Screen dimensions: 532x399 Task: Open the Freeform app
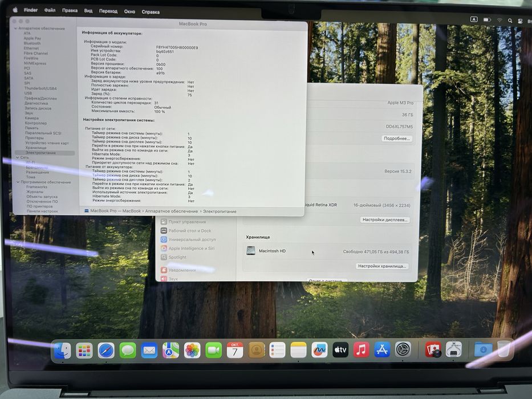[x=319, y=351]
